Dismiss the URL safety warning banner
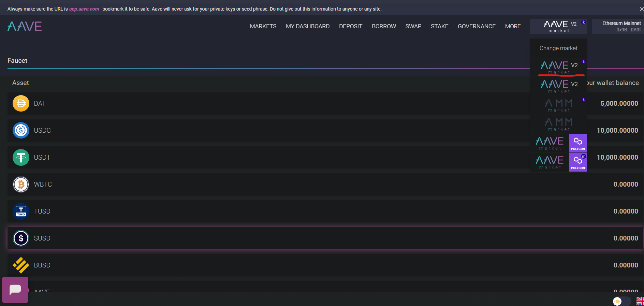The image size is (644, 306). coord(641,9)
